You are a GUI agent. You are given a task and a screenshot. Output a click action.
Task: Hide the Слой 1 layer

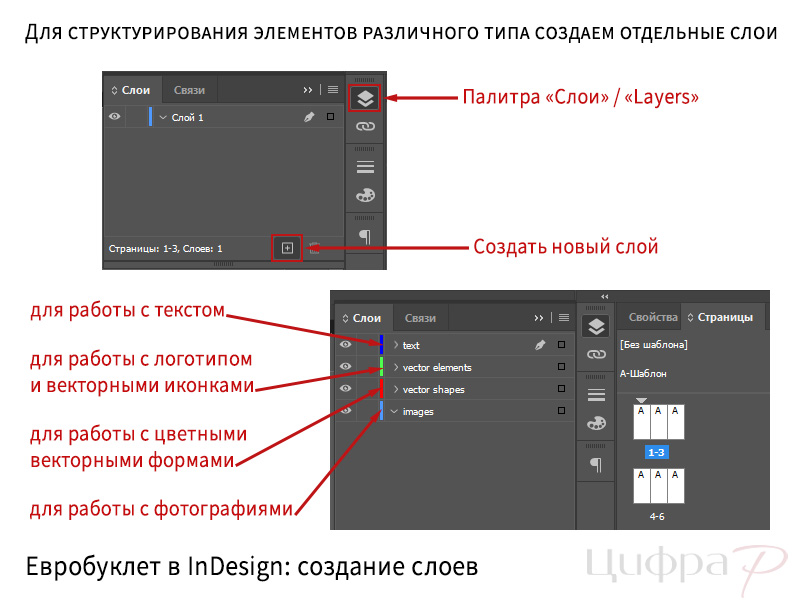(114, 116)
